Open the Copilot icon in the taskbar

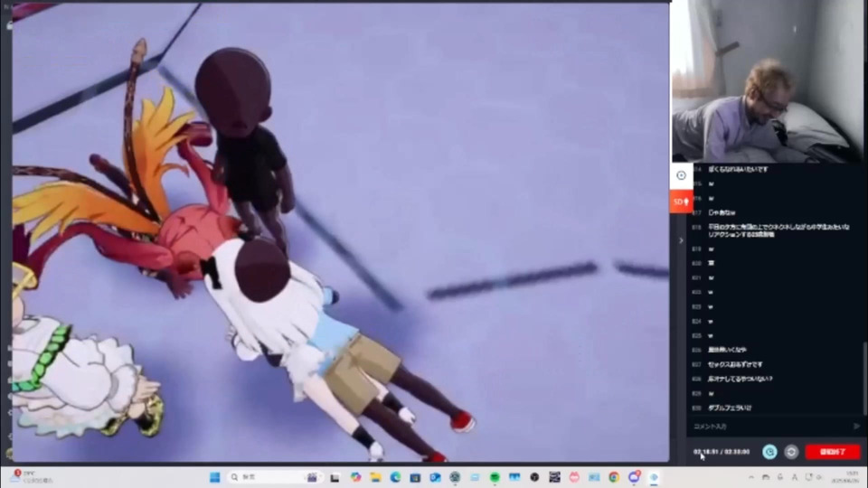click(x=355, y=477)
